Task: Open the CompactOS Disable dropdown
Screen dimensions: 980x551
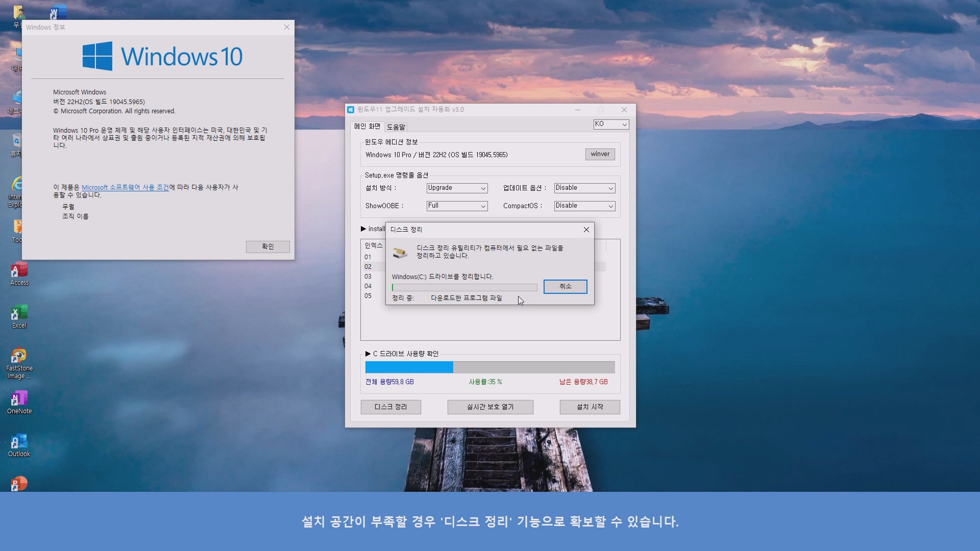Action: click(584, 206)
